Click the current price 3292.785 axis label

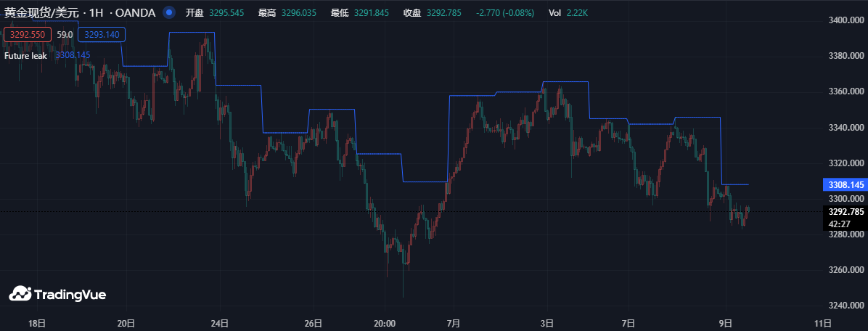pyautogui.click(x=844, y=212)
